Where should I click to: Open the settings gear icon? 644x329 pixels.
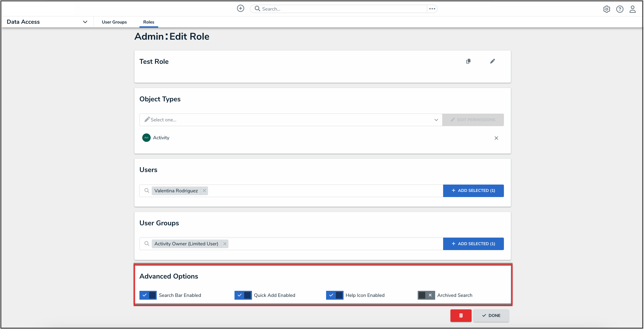(606, 9)
